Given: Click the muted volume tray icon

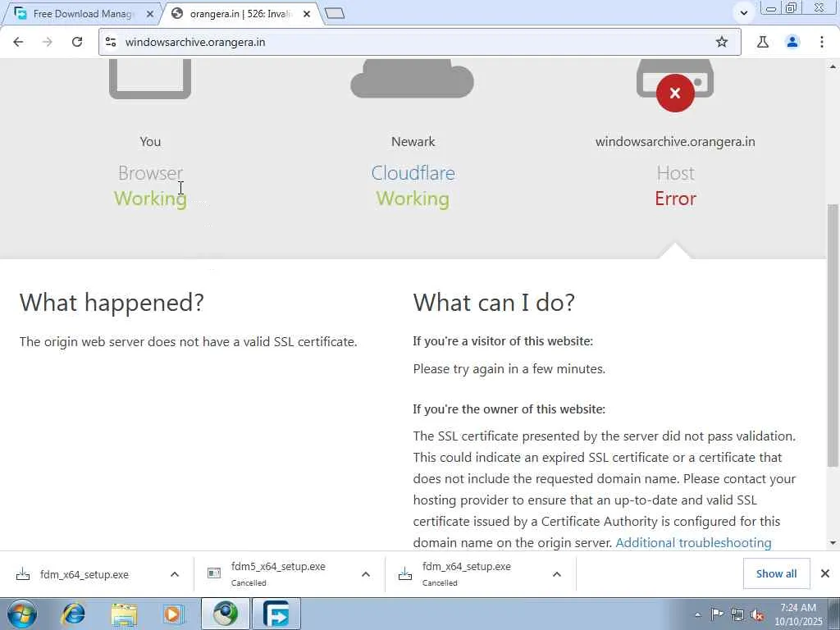Looking at the screenshot, I should coord(757,615).
